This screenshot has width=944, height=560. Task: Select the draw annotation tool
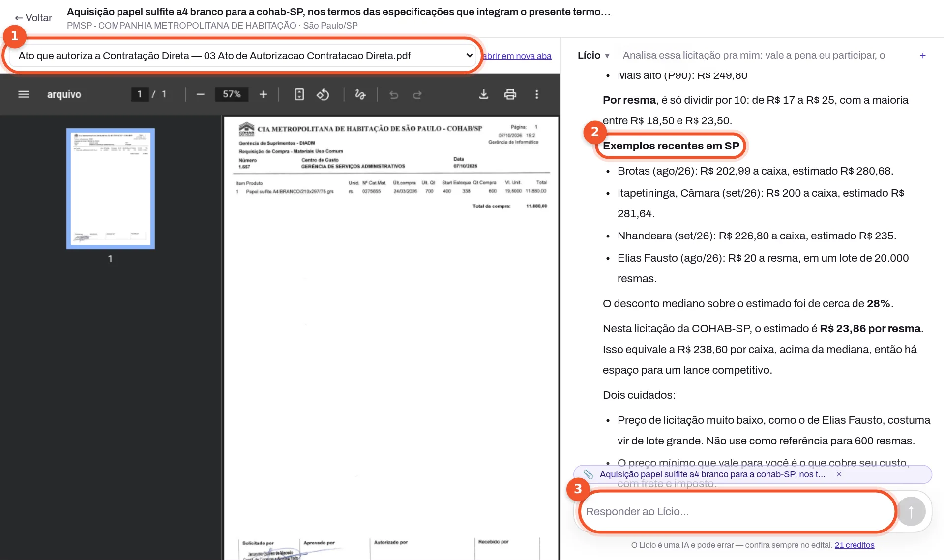[360, 94]
